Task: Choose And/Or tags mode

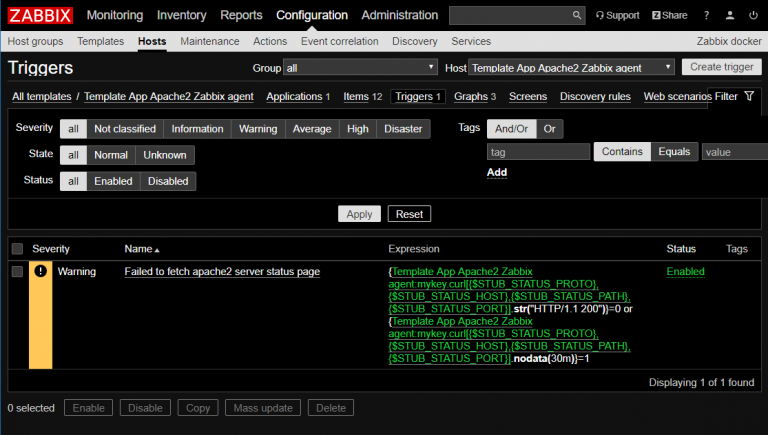Action: coord(511,129)
